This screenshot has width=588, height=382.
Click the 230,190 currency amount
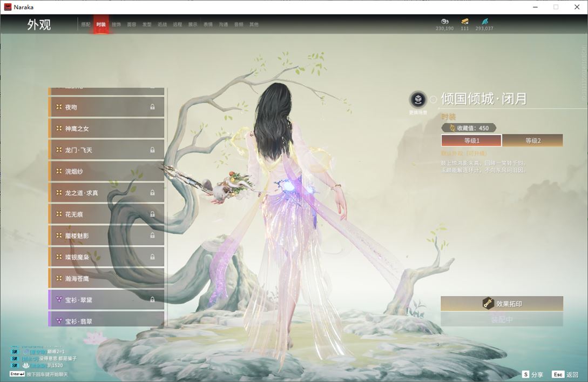pos(445,29)
